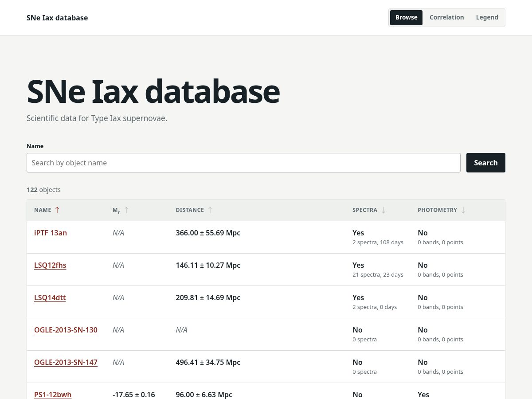
Task: Click the Distance column sort arrow
Action: pyautogui.click(x=210, y=210)
